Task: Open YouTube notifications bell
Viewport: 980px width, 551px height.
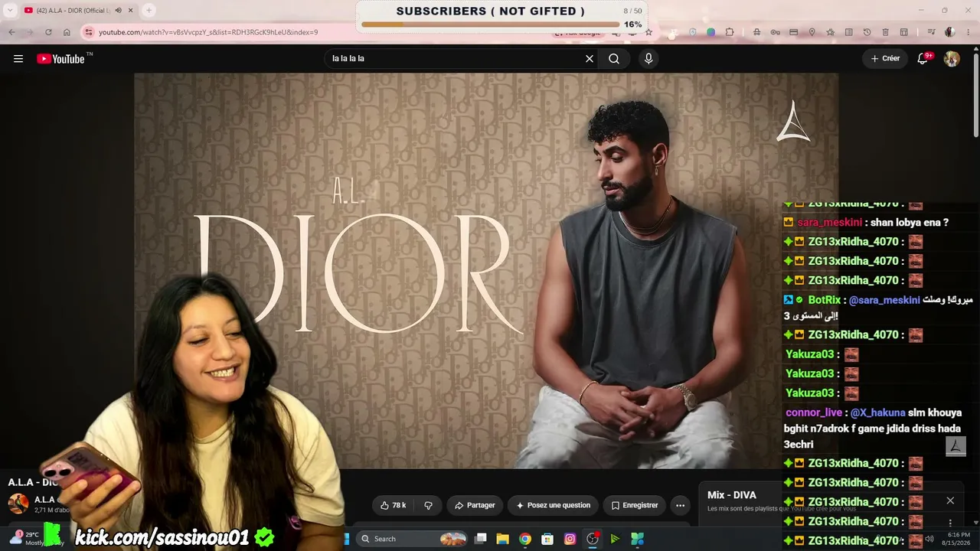Action: point(923,59)
